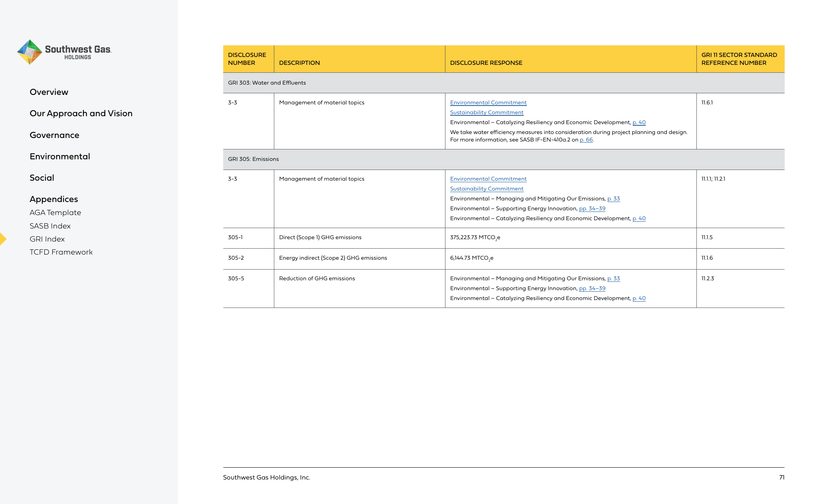Open Sustainability Commitment link under GRI 303
Image resolution: width=830 pixels, height=504 pixels.
coord(487,113)
